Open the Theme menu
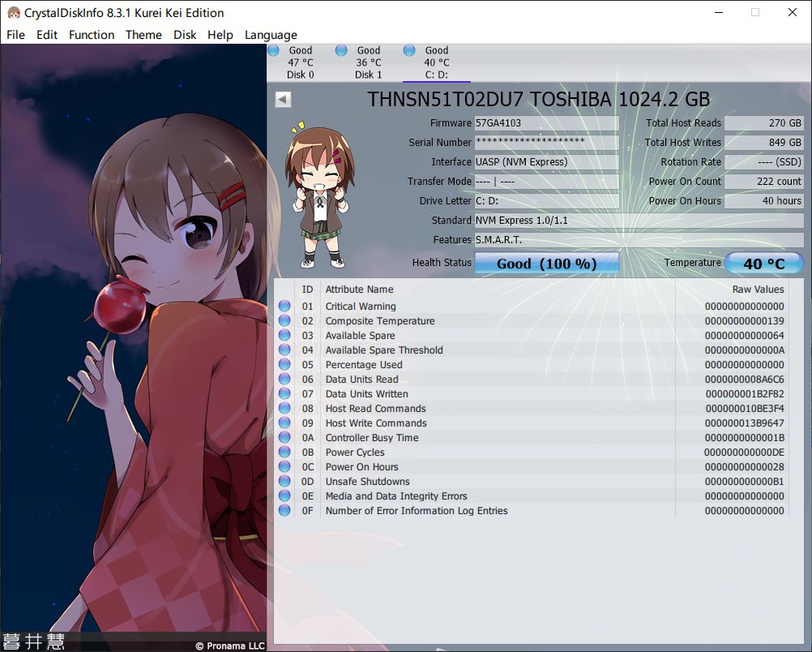The image size is (812, 652). coord(143,35)
